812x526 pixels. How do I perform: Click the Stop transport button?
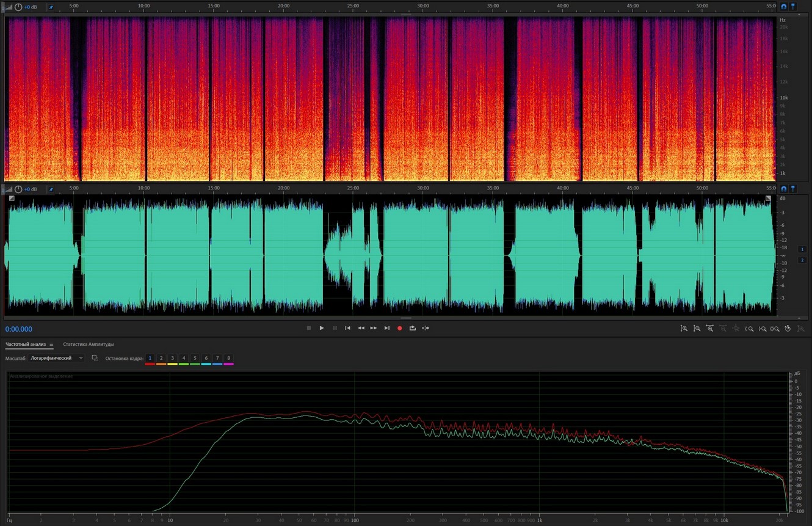[x=309, y=328]
